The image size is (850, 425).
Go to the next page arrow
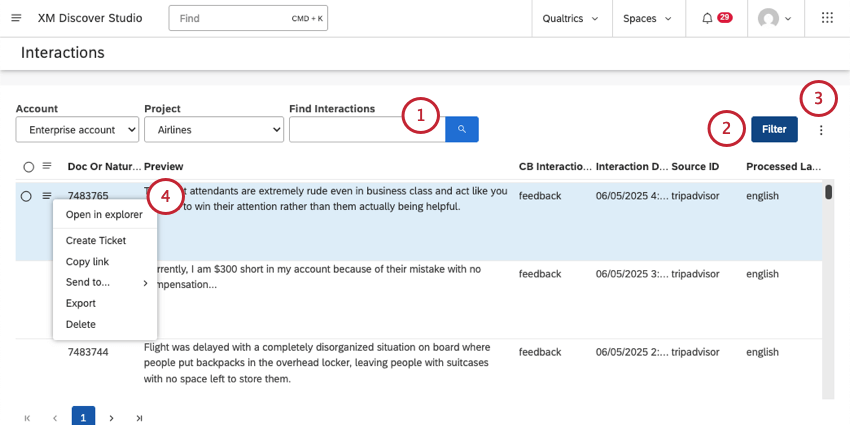coord(111,417)
